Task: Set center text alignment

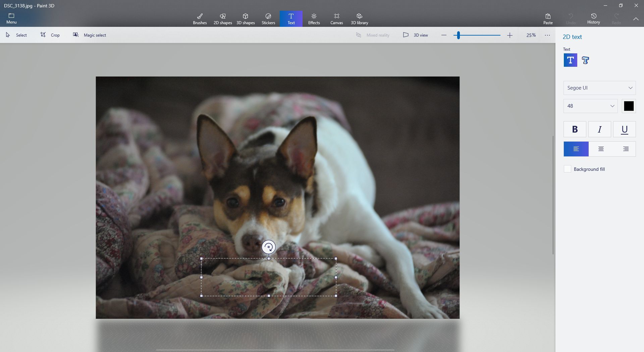Action: pos(601,149)
